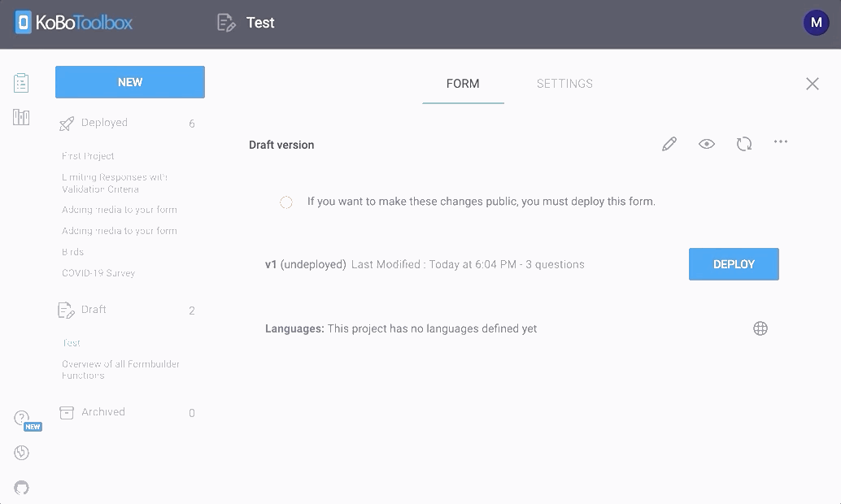
Task: Click the New project button
Action: pos(130,82)
